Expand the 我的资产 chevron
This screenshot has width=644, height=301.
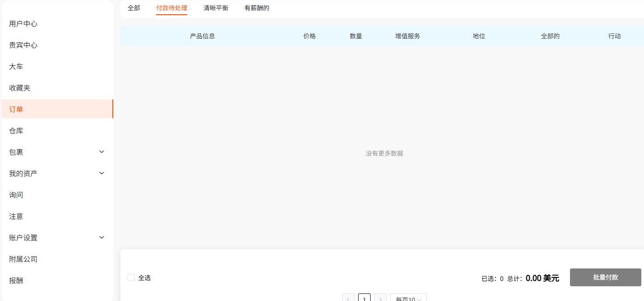(x=102, y=173)
